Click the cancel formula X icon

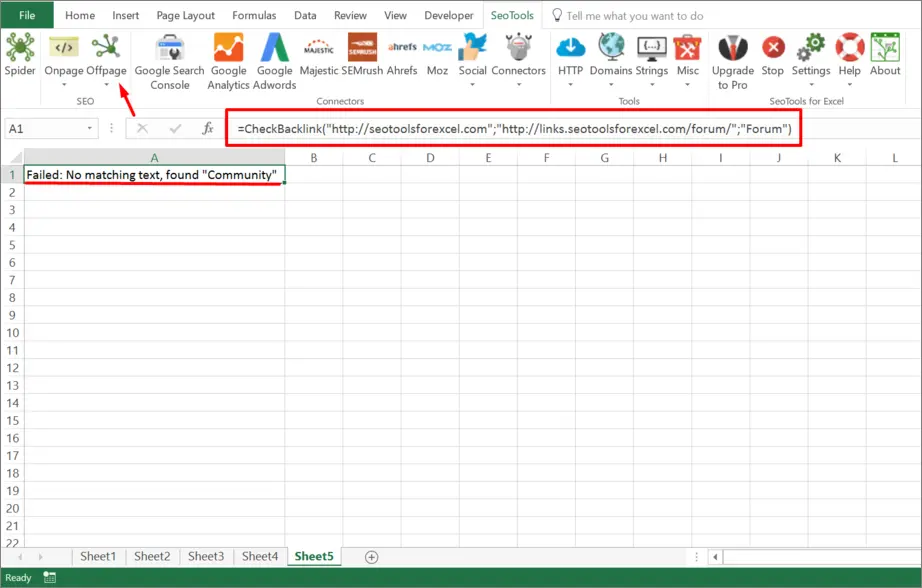tap(142, 128)
